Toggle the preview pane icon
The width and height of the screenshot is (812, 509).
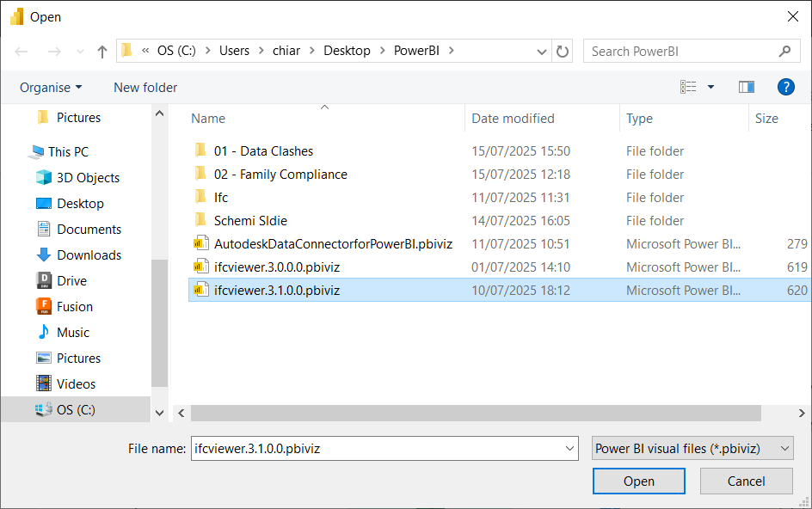746,87
